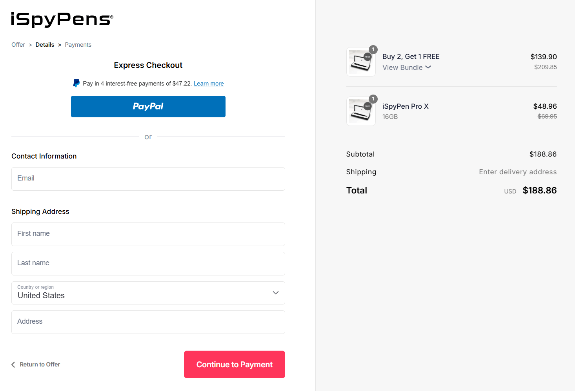Click the iSpyPen Pro X product image

(360, 111)
